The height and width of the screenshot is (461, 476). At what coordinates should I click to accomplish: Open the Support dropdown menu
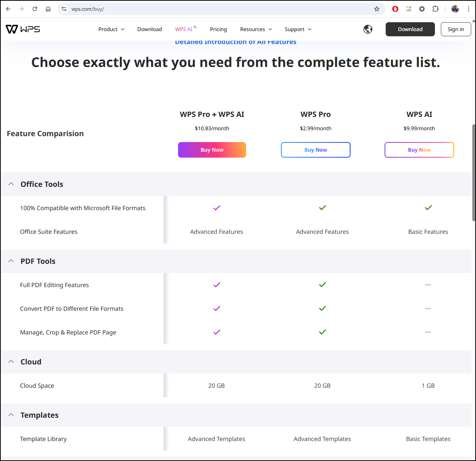coord(298,29)
